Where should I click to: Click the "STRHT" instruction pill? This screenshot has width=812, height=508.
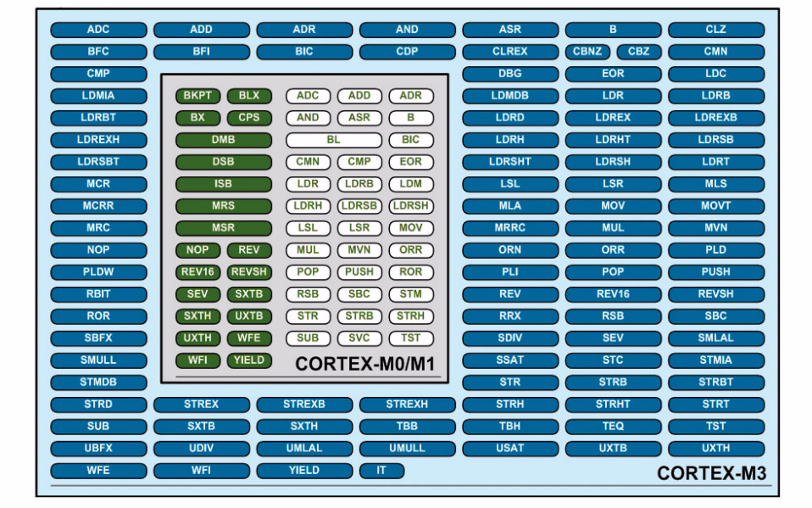[613, 405]
